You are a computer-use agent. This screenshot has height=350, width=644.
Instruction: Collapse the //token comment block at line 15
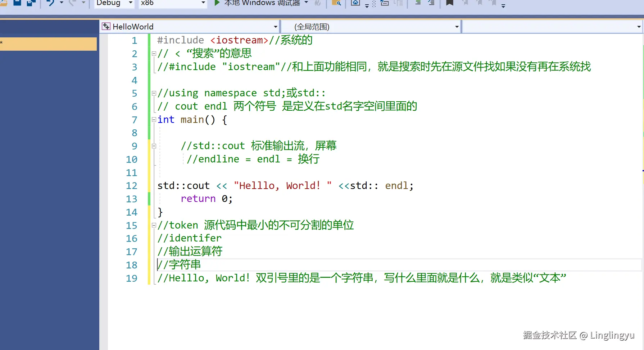154,225
